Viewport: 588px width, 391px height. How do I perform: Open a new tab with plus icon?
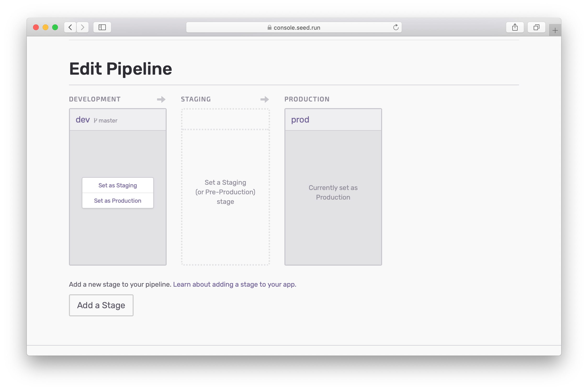(x=555, y=30)
